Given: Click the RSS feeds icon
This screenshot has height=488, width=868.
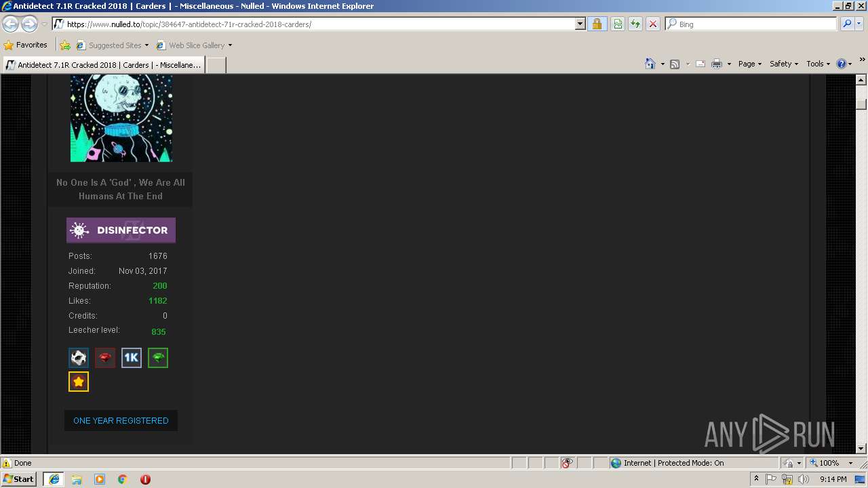Looking at the screenshot, I should click(675, 64).
